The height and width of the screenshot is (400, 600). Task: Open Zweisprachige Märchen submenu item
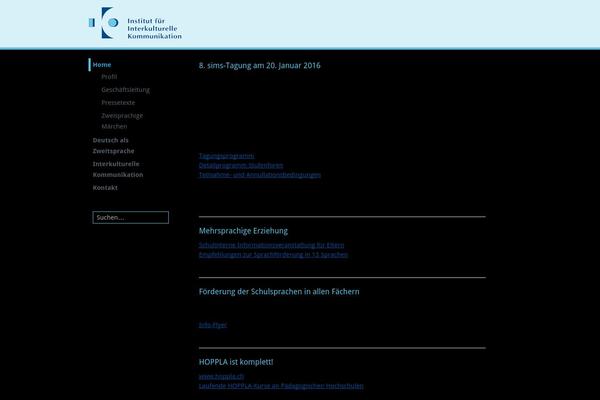pyautogui.click(x=122, y=121)
